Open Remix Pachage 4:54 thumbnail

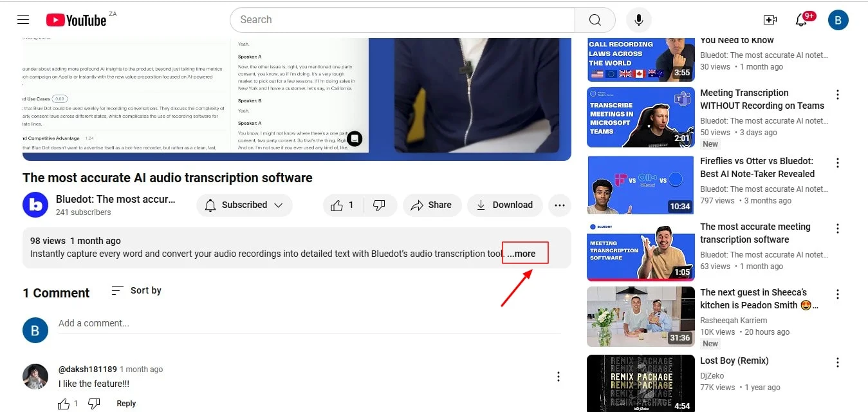point(641,383)
